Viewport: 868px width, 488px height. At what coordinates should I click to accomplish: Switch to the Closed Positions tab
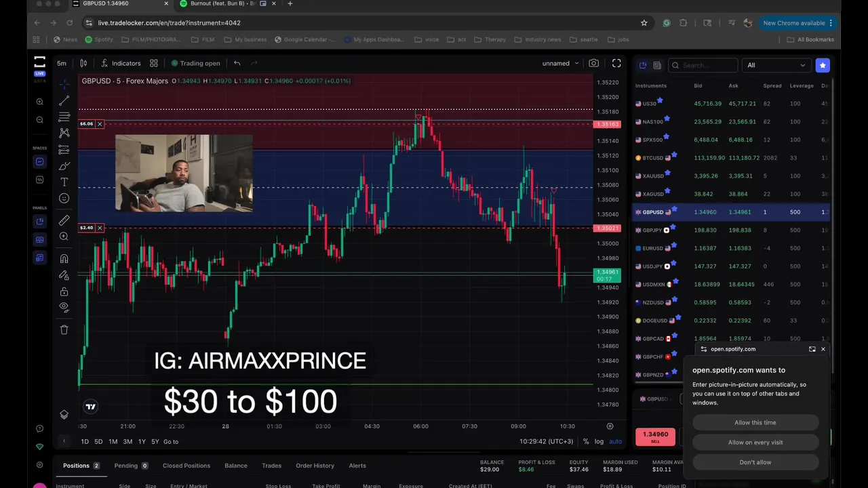click(x=186, y=466)
